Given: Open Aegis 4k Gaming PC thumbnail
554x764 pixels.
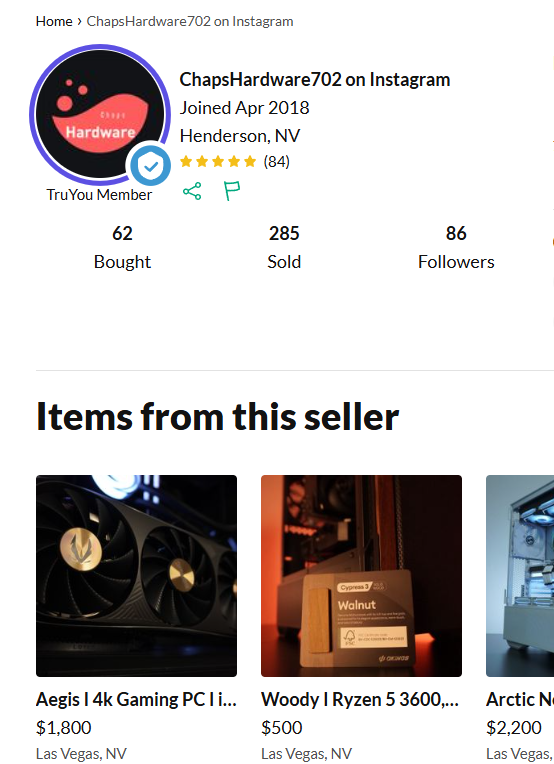Looking at the screenshot, I should (136, 576).
